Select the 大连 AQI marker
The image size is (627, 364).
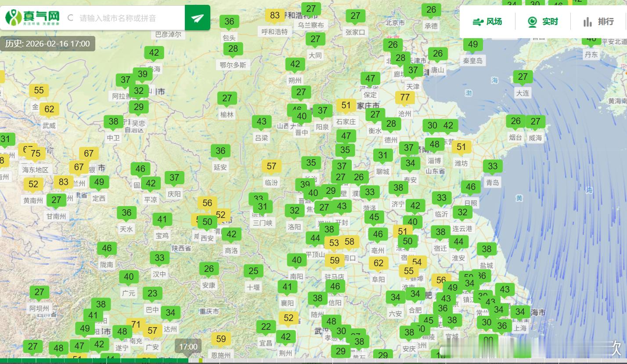tap(522, 78)
